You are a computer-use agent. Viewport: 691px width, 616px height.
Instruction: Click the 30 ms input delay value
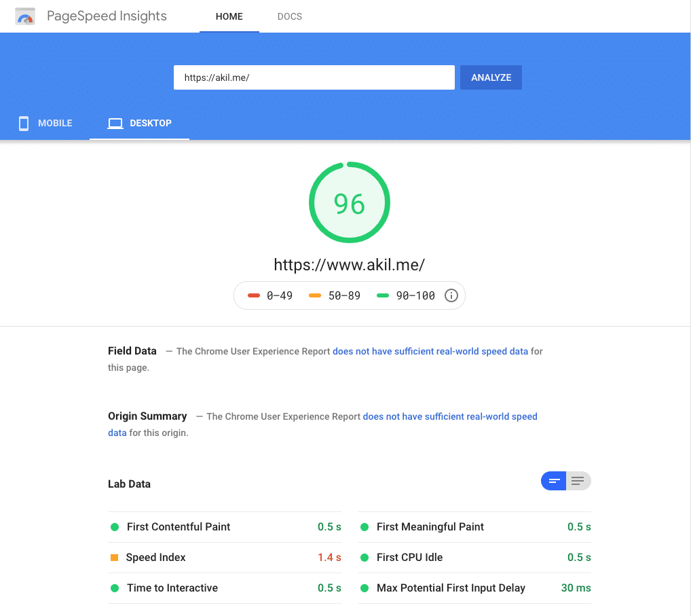coord(576,587)
